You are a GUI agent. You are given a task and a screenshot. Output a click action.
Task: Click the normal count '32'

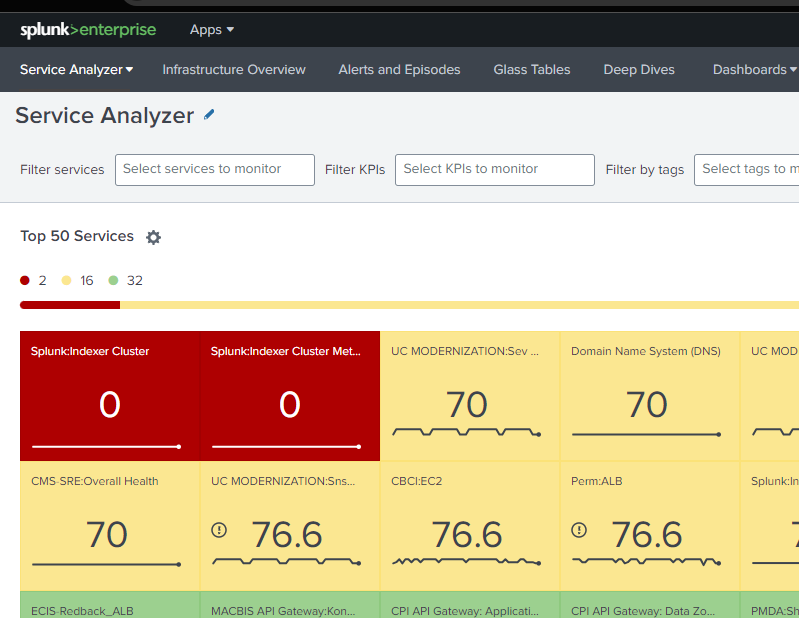point(135,280)
